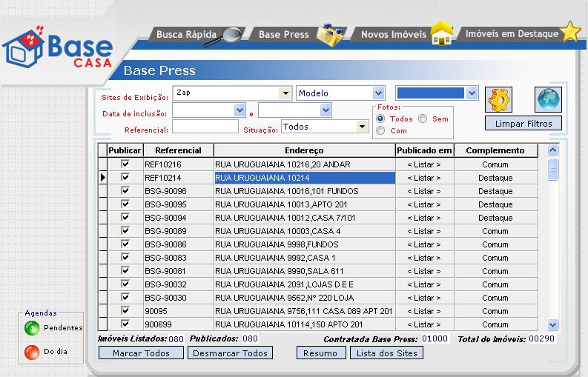Click into the Referencial input field
This screenshot has height=377, width=588.
205,127
